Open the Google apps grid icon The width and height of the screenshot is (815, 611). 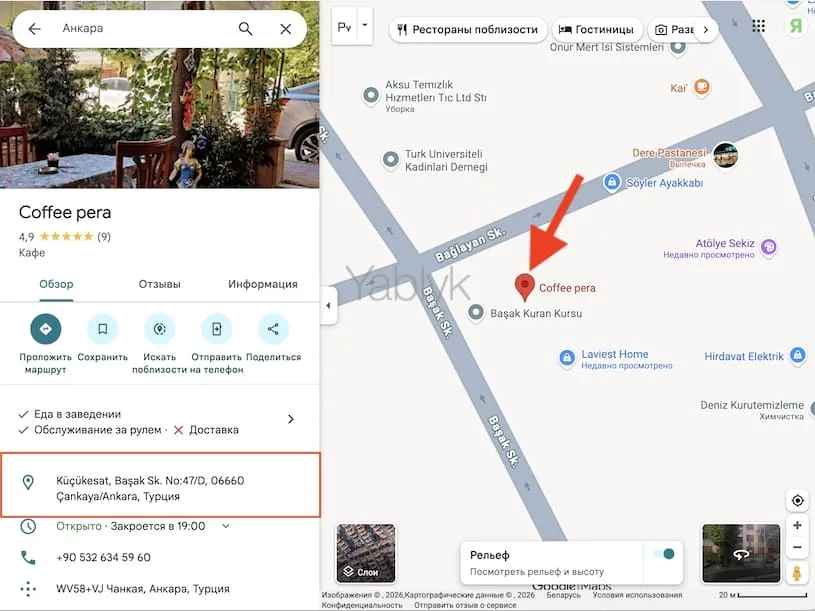[759, 26]
